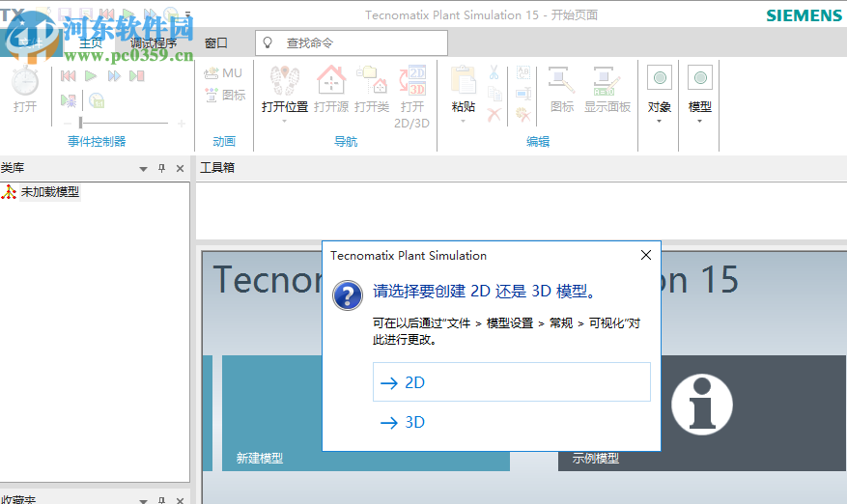847x504 pixels.
Task: Click the Open Origin (打开源) house icon
Action: click(331, 80)
